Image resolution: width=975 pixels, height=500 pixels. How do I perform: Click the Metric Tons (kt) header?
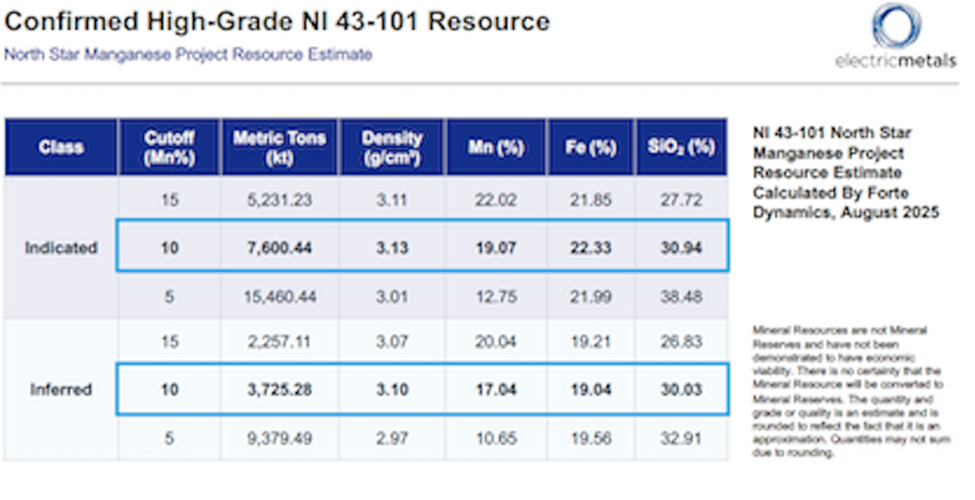(x=279, y=147)
